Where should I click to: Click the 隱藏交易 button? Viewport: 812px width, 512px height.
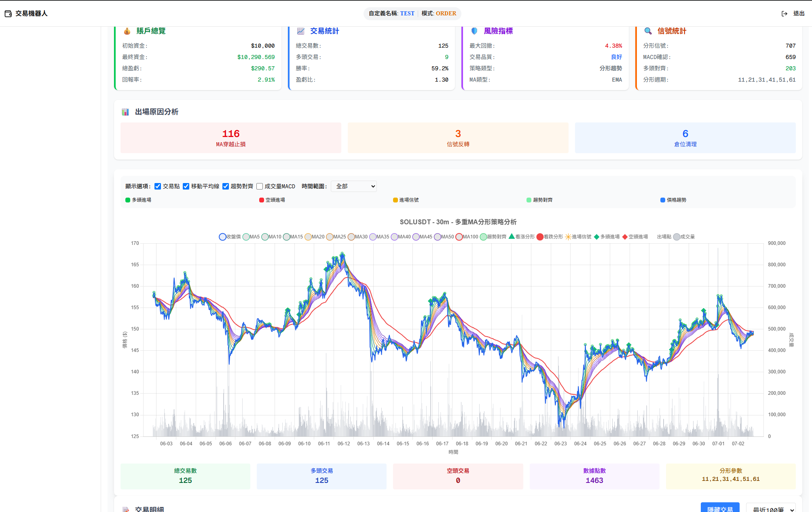(x=720, y=508)
